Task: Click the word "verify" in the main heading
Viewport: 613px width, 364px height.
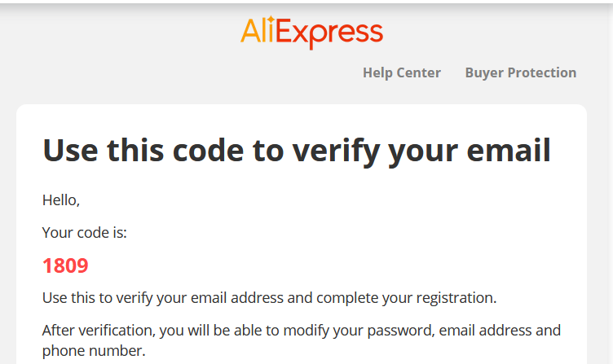Action: click(336, 151)
